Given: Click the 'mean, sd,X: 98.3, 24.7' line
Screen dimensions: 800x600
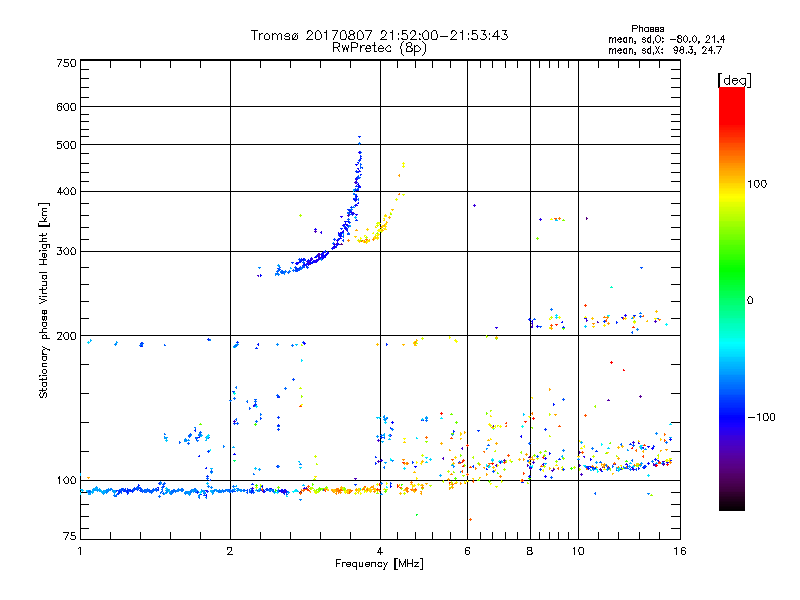Looking at the screenshot, I should [665, 50].
